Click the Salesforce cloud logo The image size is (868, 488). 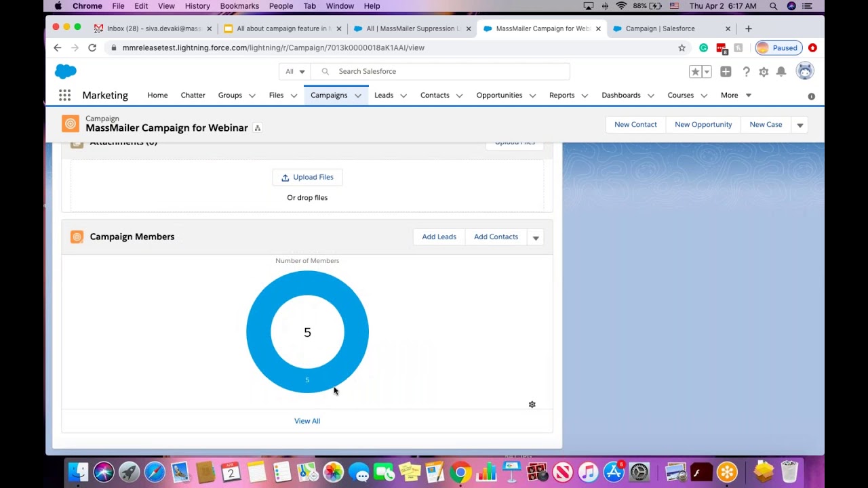[66, 71]
